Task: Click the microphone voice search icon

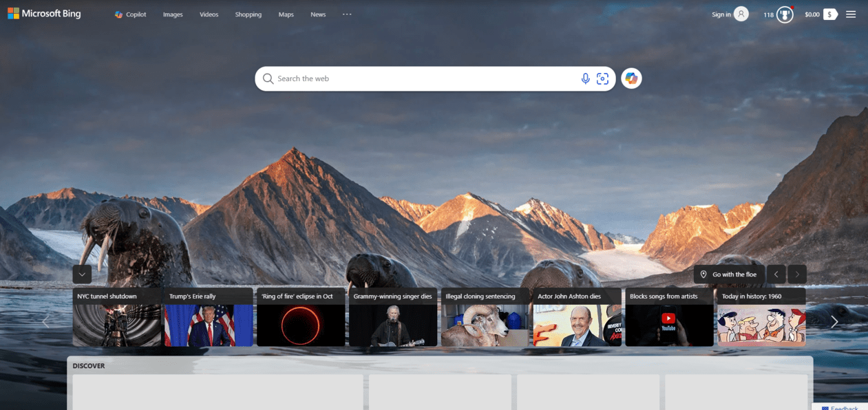Action: tap(585, 79)
